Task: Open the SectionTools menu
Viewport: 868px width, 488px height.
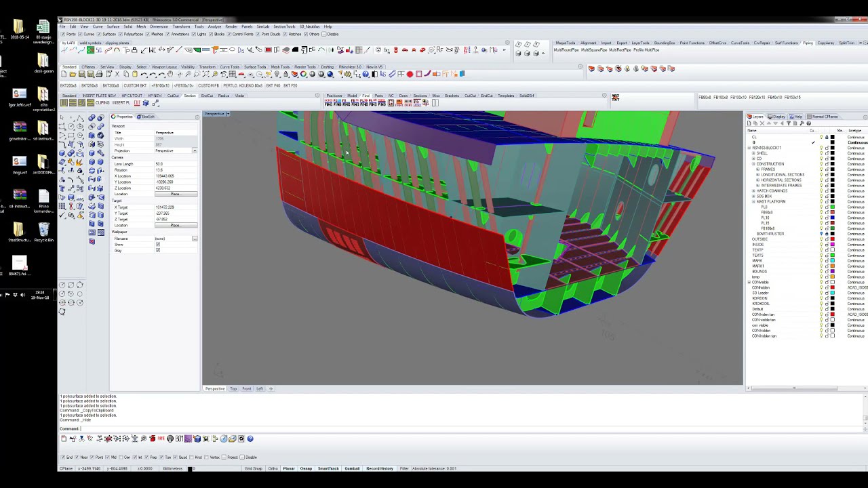Action: coord(284,26)
